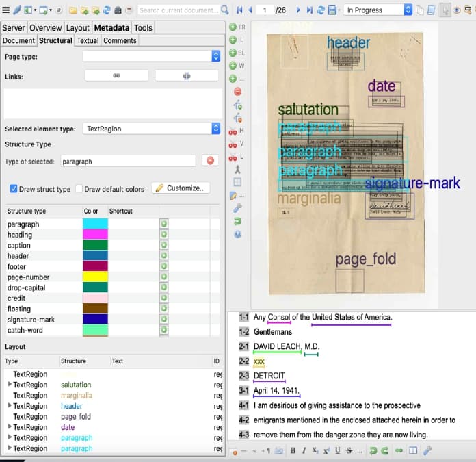The height and width of the screenshot is (462, 476).
Task: Click red delete structure type button
Action: (x=210, y=160)
